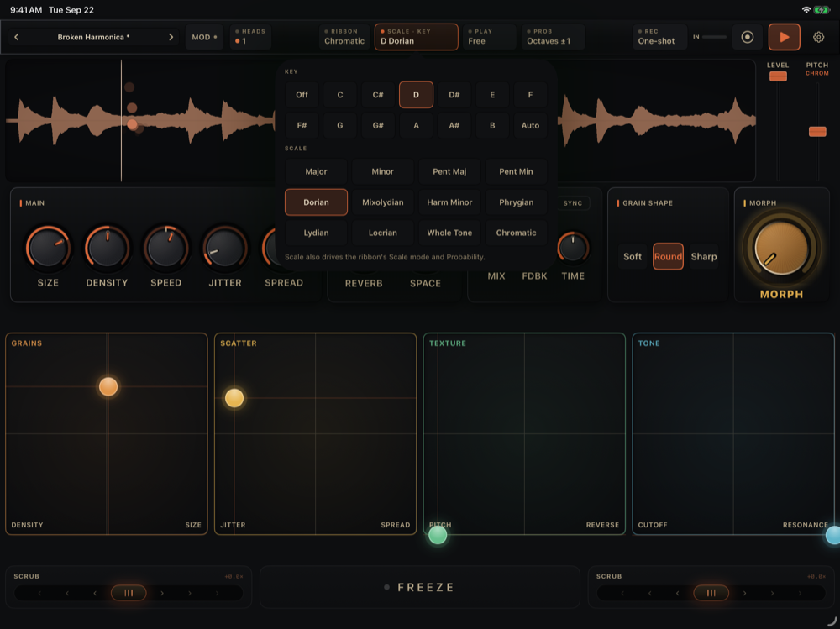Select the Pent Maj scale
This screenshot has height=629, width=840.
tap(449, 172)
